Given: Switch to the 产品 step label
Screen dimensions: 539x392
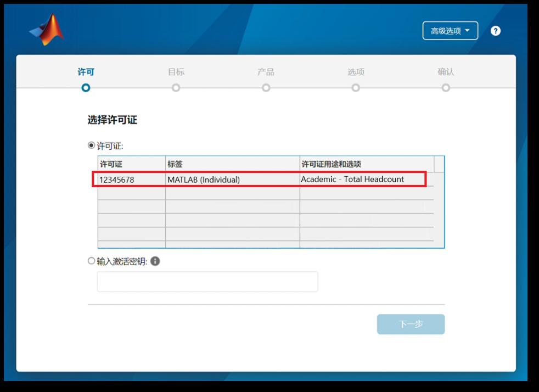Looking at the screenshot, I should coord(266,72).
